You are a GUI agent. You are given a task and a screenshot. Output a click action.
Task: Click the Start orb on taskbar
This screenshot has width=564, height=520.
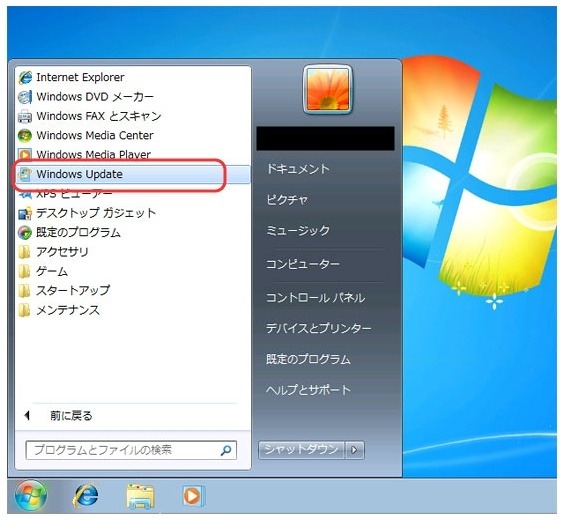click(x=31, y=496)
